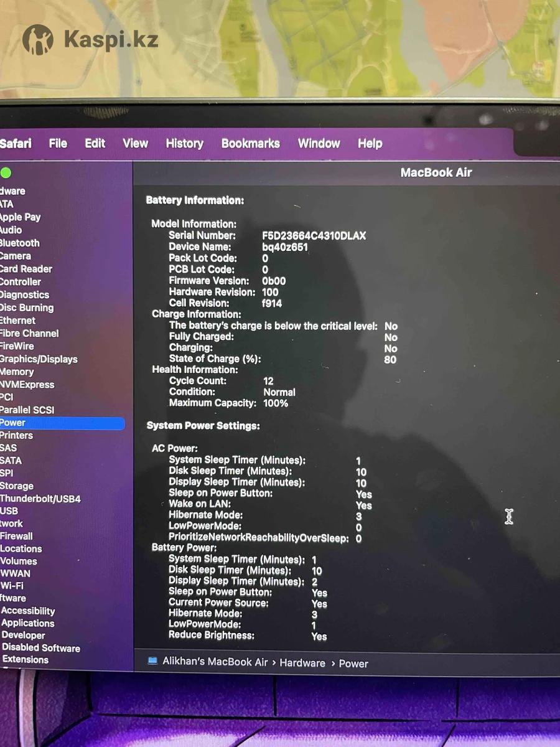
Task: Open the Bookmarks menu
Action: point(250,143)
